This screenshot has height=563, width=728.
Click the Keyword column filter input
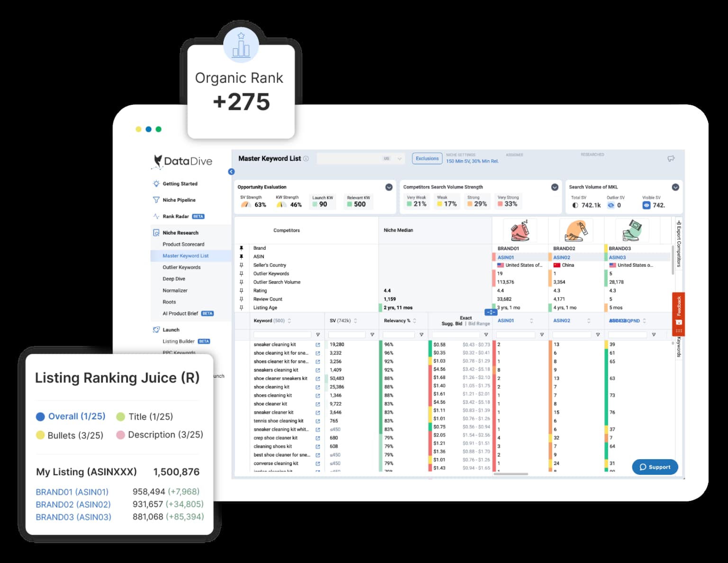[x=282, y=335]
